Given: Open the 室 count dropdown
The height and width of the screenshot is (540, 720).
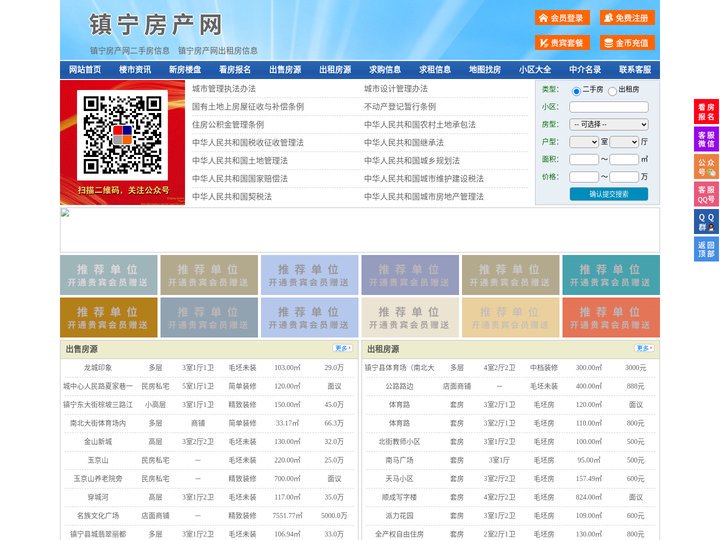Looking at the screenshot, I should coord(584,142).
